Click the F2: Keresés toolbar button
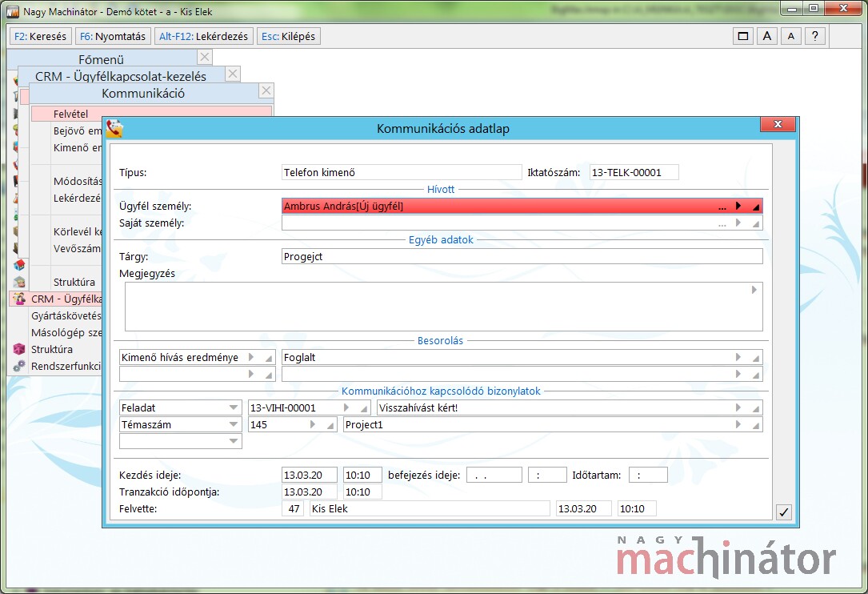This screenshot has width=868, height=594. pyautogui.click(x=41, y=37)
